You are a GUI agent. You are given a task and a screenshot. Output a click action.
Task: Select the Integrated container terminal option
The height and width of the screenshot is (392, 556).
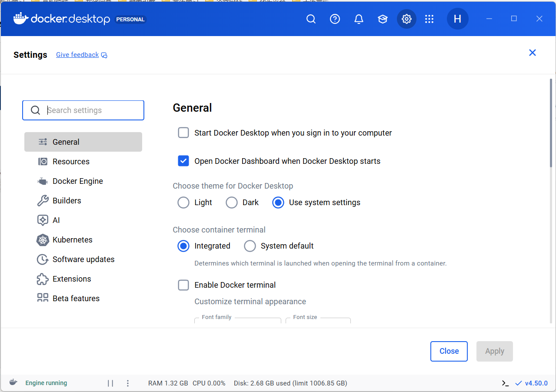coord(183,246)
